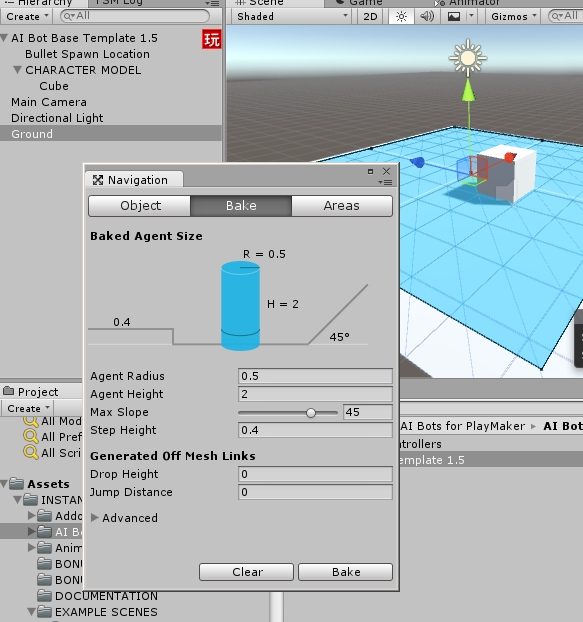Open the Hierarchy Create dropdown
This screenshot has width=583, height=622.
[27, 17]
